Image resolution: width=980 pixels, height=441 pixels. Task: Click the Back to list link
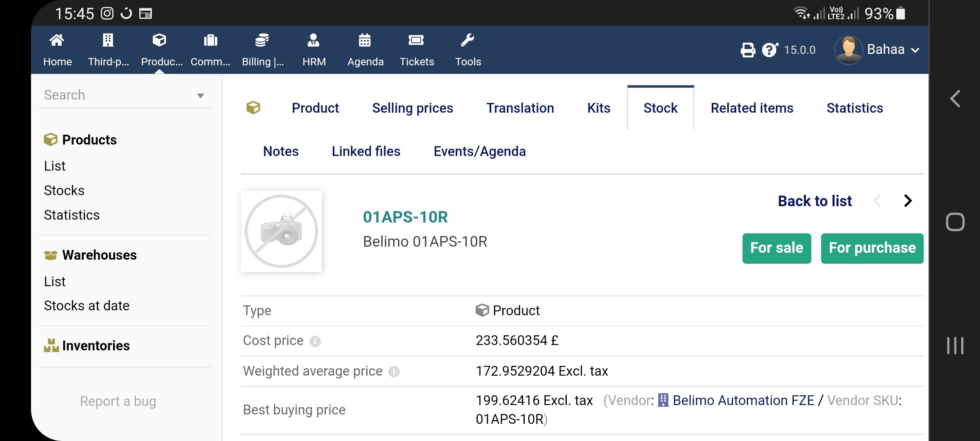(x=815, y=201)
